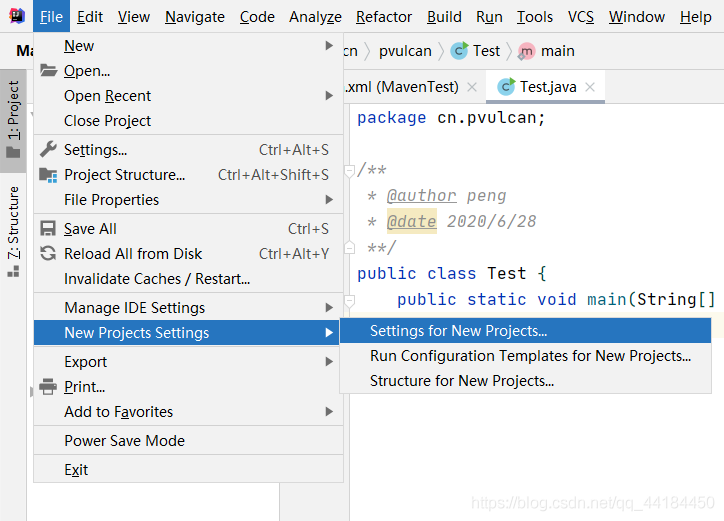Switch to the Test.java tab
Screen dimensions: 724x521
coord(546,87)
